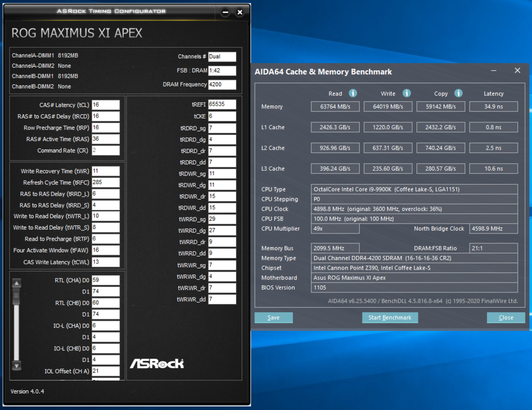Click the DRAM Frequency field

coord(222,85)
